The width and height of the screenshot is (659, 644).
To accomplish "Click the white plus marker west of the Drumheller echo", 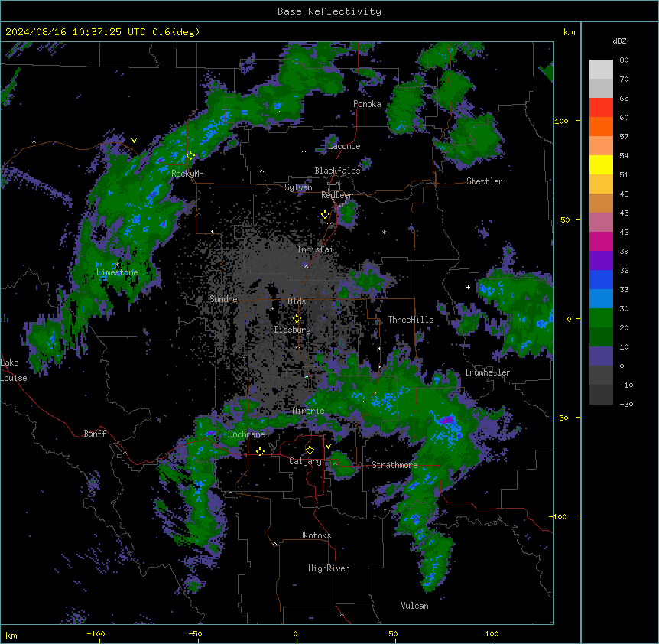I will click(x=468, y=287).
